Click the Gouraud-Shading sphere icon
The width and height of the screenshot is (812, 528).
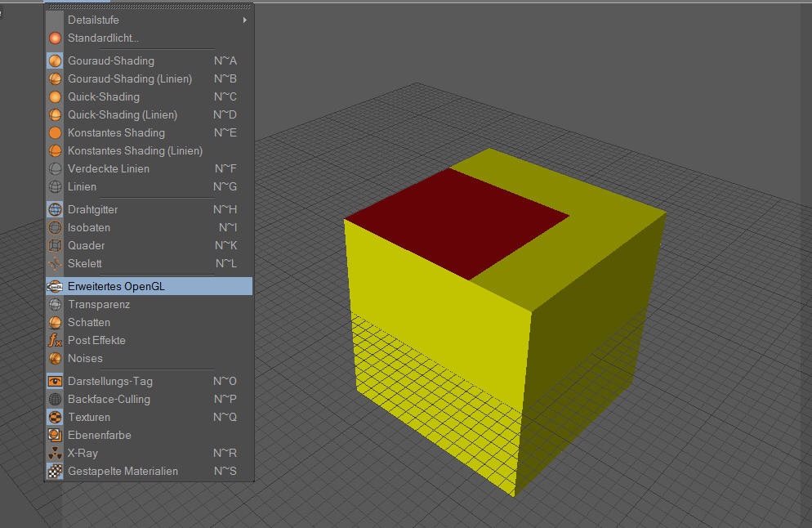[55, 60]
